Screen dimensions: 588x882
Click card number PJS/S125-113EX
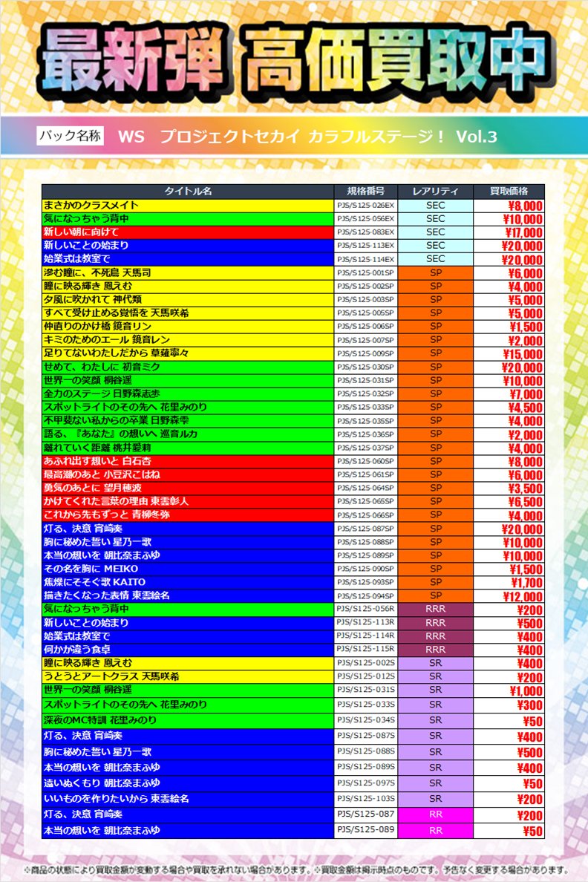[366, 246]
